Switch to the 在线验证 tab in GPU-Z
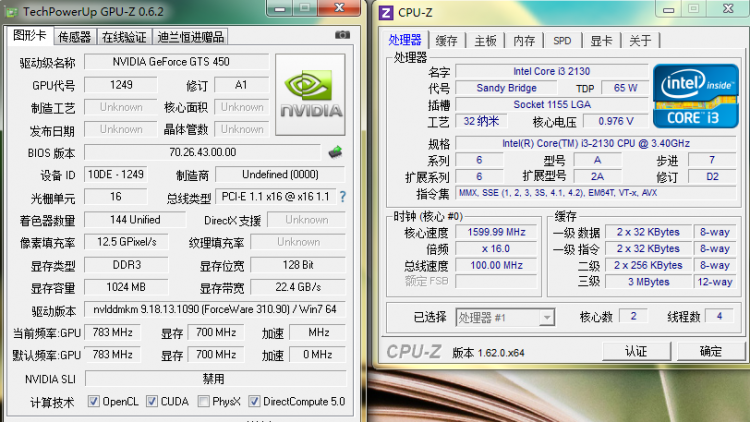This screenshot has height=422, width=750. [x=124, y=37]
